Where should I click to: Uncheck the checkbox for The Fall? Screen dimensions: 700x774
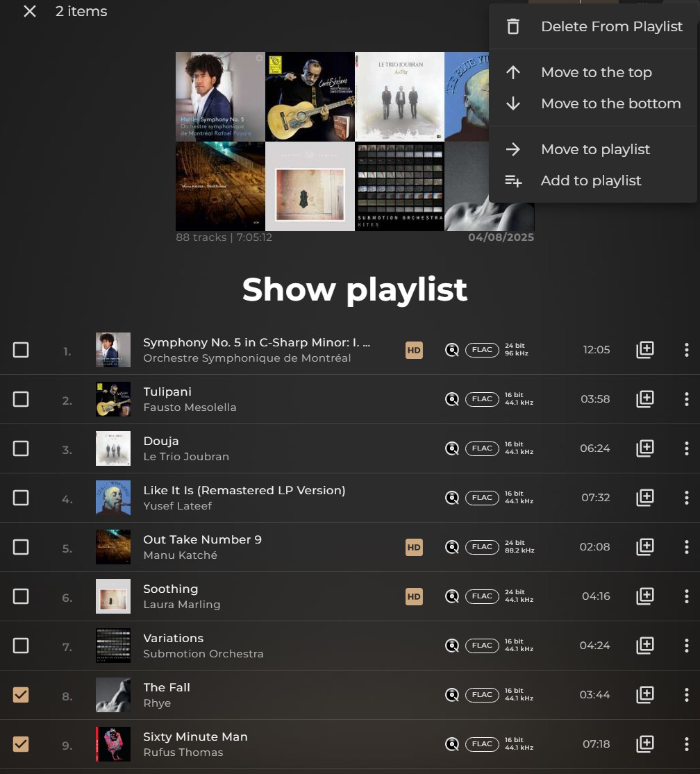pos(21,695)
